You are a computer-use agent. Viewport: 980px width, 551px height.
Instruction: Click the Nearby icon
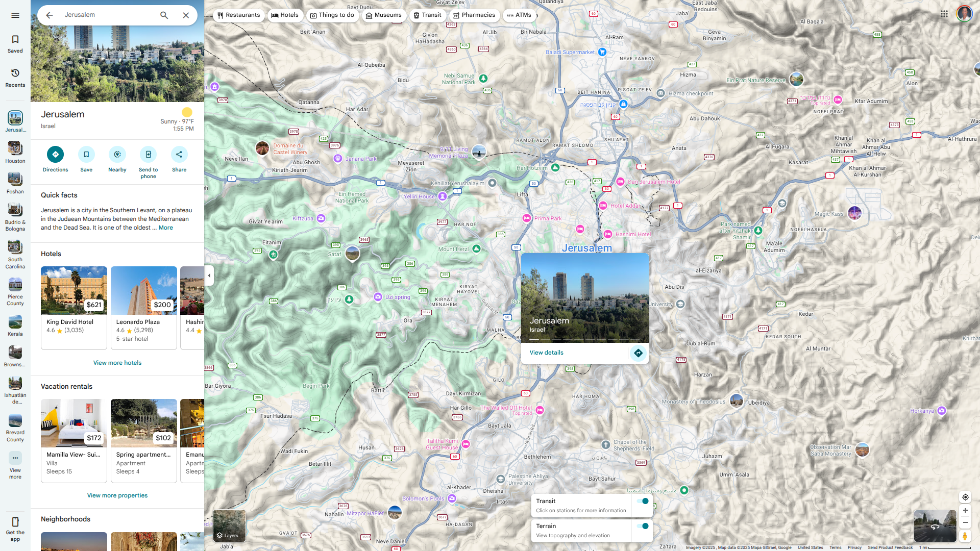[117, 155]
